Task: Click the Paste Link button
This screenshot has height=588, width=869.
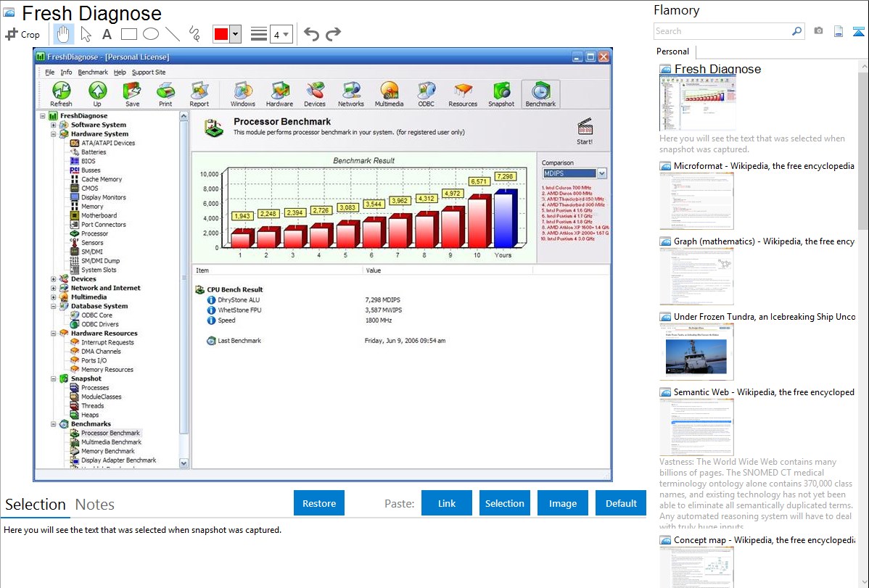Action: (x=447, y=503)
